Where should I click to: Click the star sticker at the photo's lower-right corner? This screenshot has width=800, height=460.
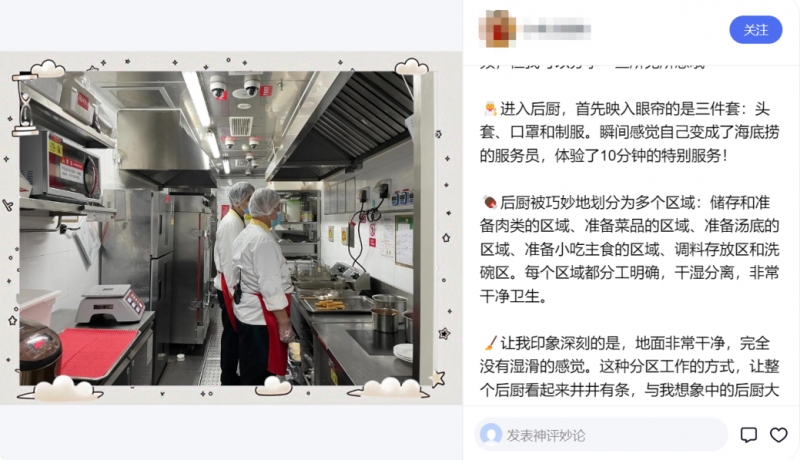[x=438, y=379]
